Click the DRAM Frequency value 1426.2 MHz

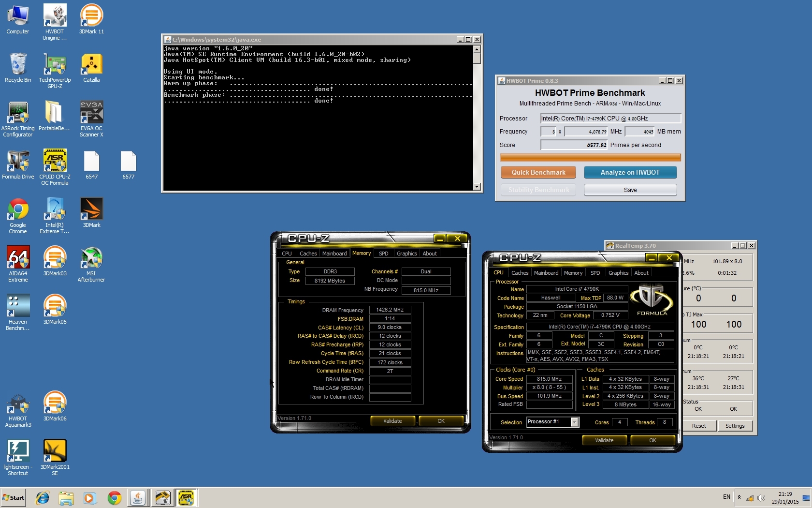(x=390, y=310)
